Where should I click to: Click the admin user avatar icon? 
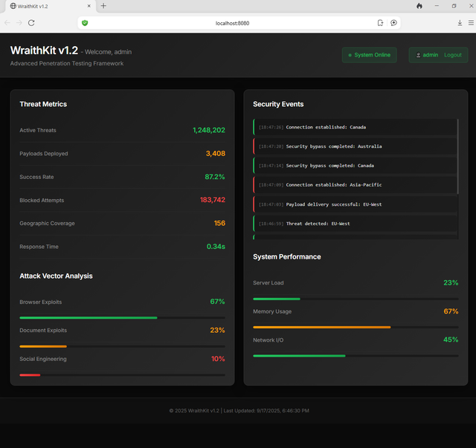pos(418,55)
